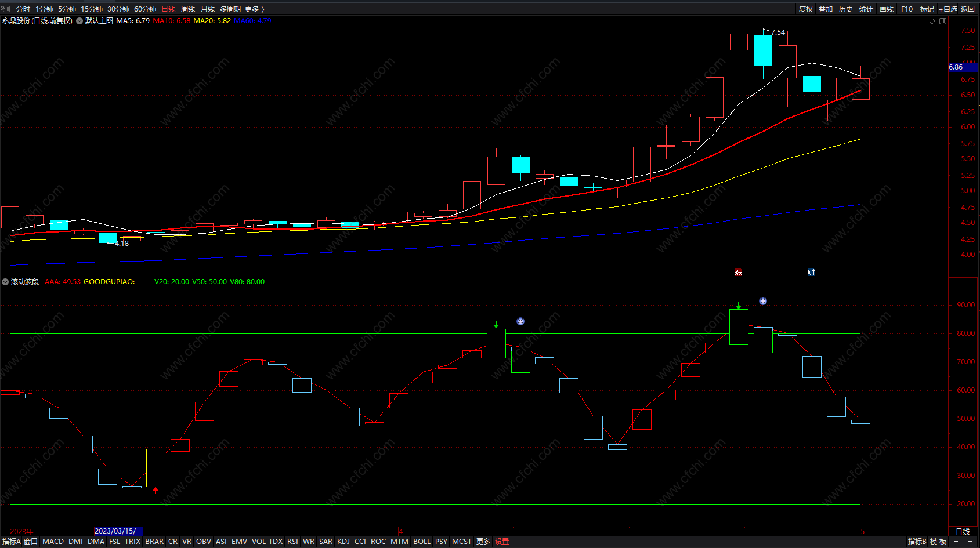
Task: Switch indicator to KDJ
Action: (343, 542)
